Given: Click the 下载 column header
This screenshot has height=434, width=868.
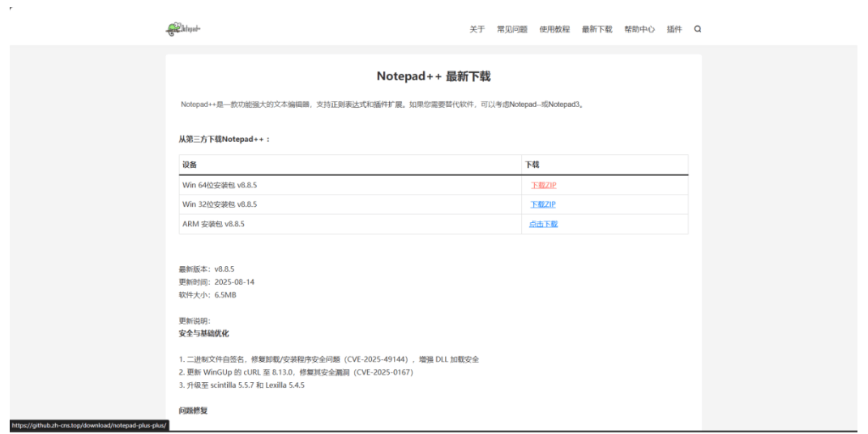Looking at the screenshot, I should click(532, 165).
